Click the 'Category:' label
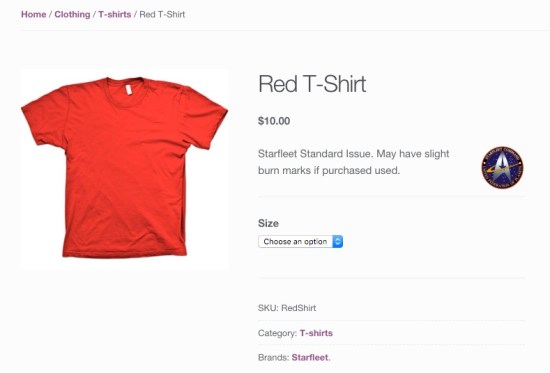The image size is (550, 373). pyautogui.click(x=277, y=333)
